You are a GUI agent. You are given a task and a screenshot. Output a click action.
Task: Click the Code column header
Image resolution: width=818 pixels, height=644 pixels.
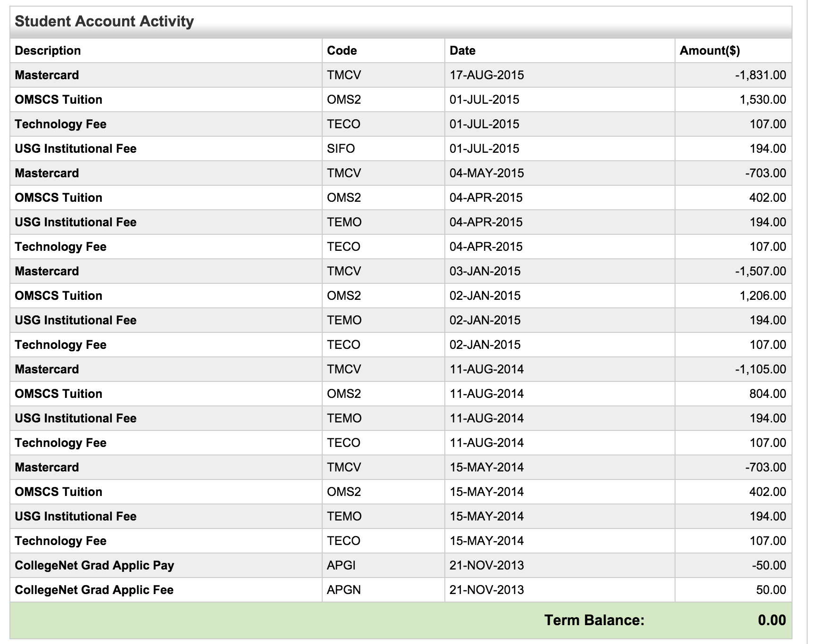click(342, 50)
